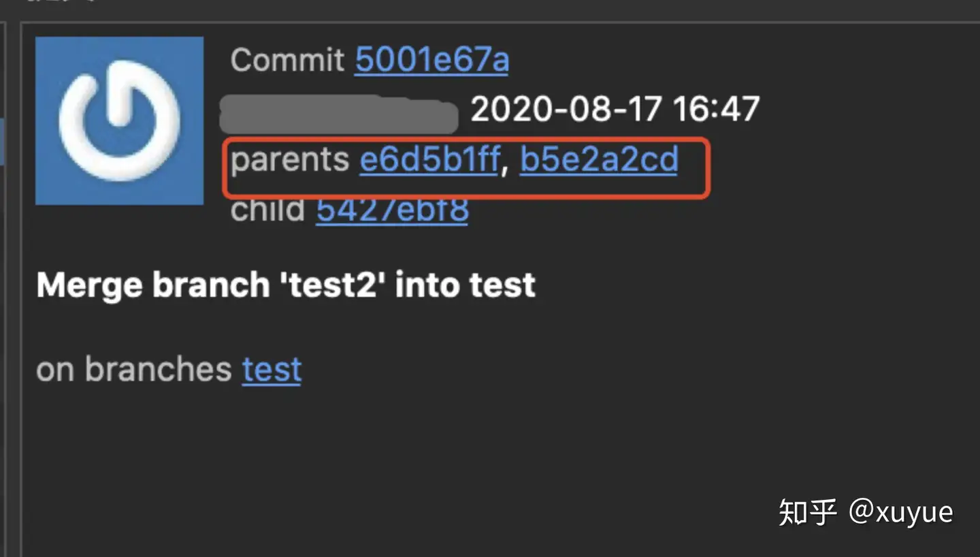Click the "on branches" label text
The width and height of the screenshot is (980, 557).
134,370
